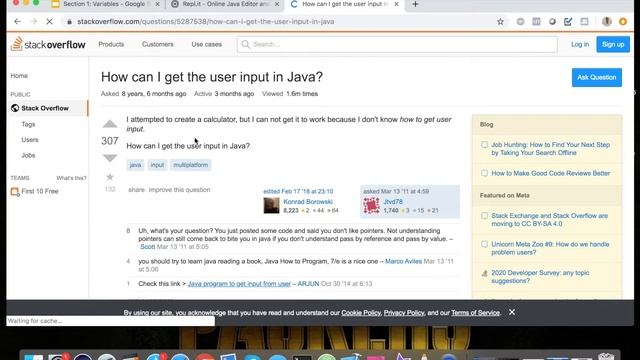Open Jtvd78 user profile link
The height and width of the screenshot is (360, 640).
[393, 202]
